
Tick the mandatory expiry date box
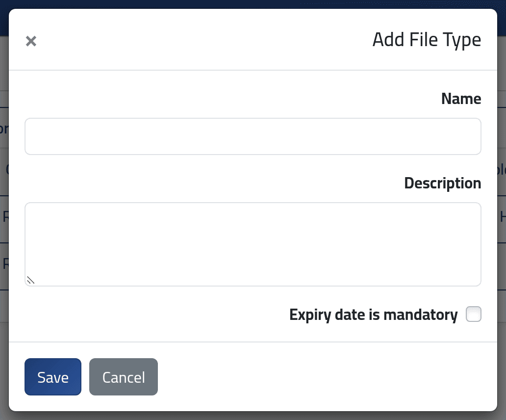coord(474,314)
